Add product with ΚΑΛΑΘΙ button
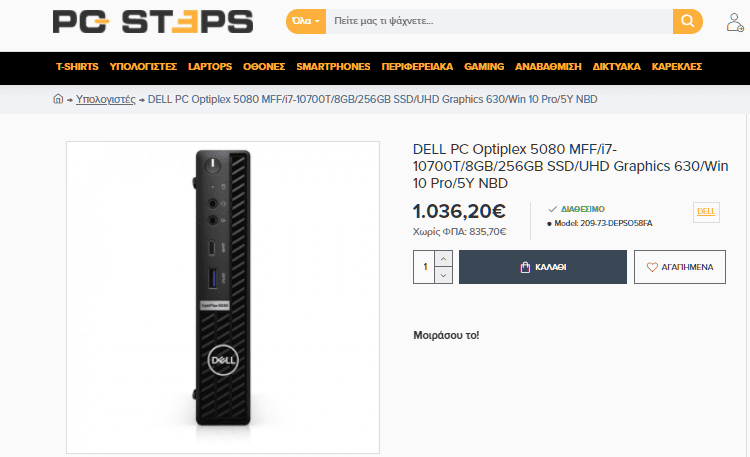 (x=542, y=267)
